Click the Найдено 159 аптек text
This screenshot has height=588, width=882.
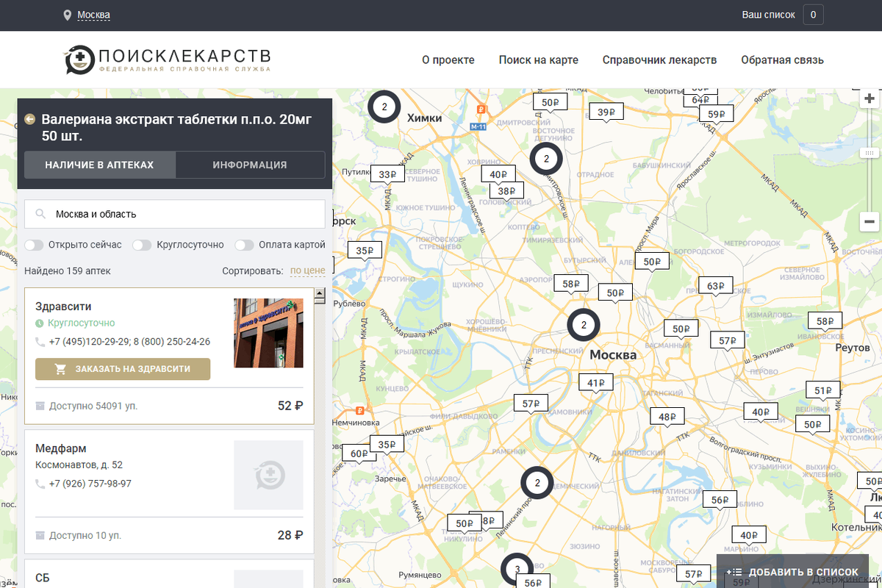pyautogui.click(x=68, y=271)
